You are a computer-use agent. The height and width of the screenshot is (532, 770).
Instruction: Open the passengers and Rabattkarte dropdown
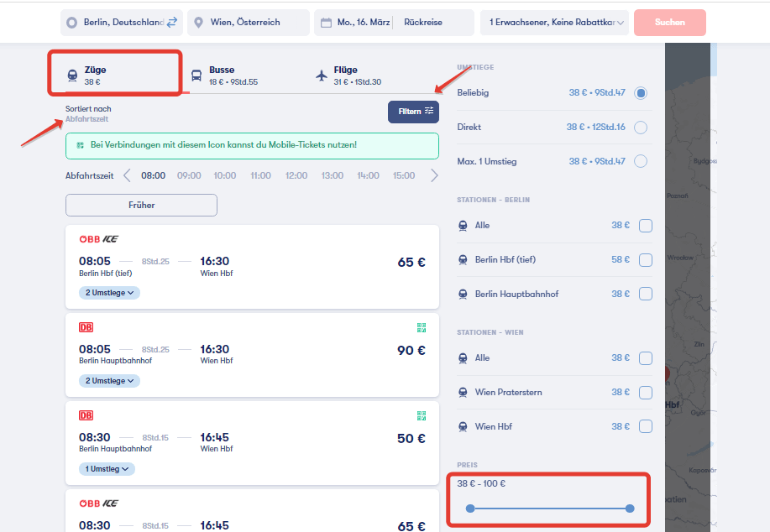pyautogui.click(x=554, y=23)
